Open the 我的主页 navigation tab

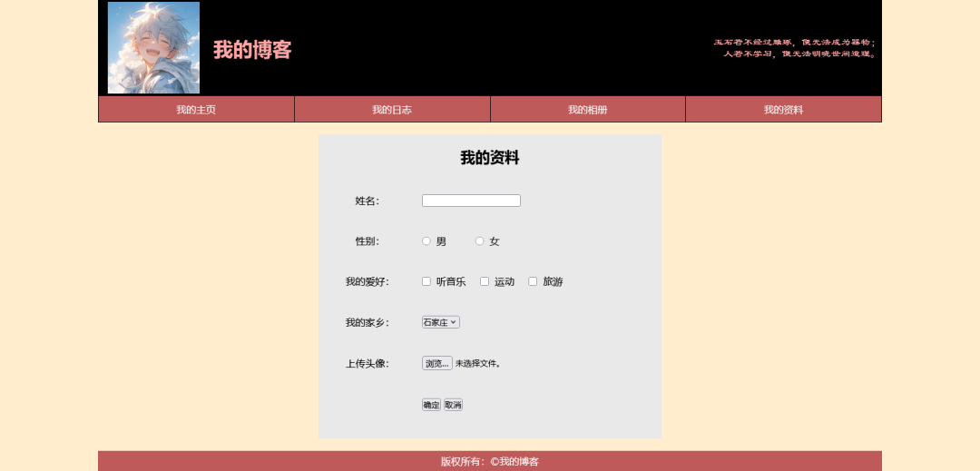click(x=196, y=110)
